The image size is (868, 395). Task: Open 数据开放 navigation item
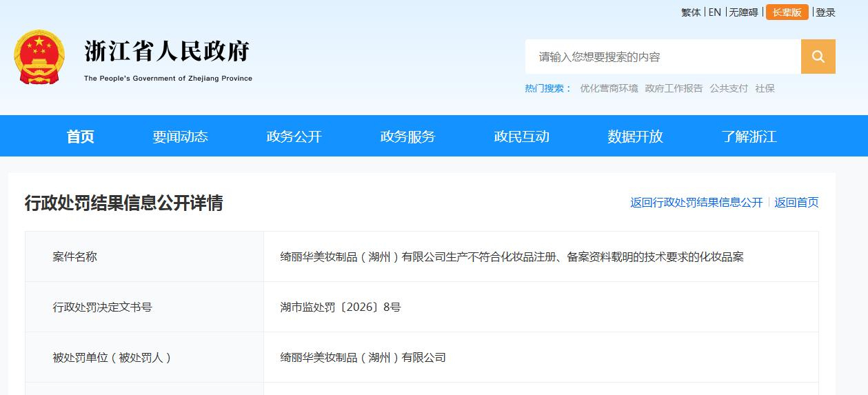[636, 136]
